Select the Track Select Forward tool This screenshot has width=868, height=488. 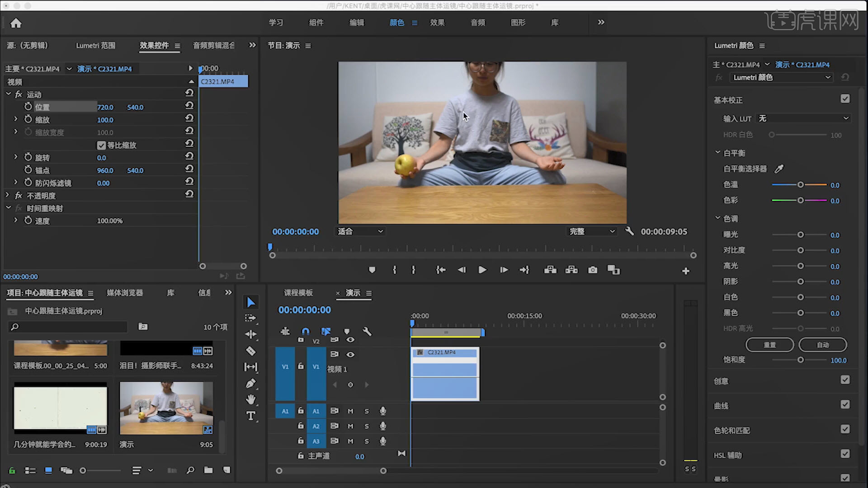pyautogui.click(x=250, y=318)
